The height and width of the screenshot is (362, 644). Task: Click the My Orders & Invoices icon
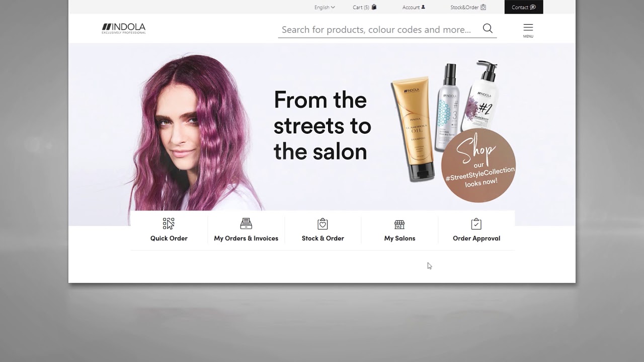click(x=246, y=223)
